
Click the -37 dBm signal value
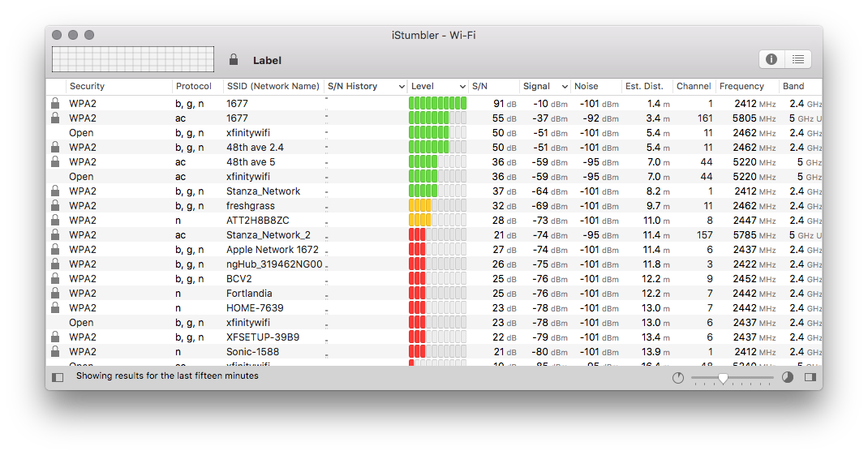[550, 118]
